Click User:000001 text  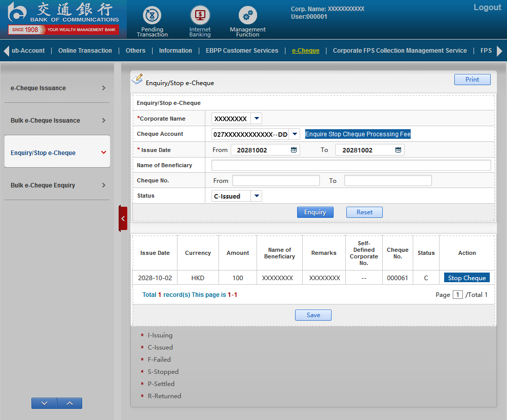point(309,17)
